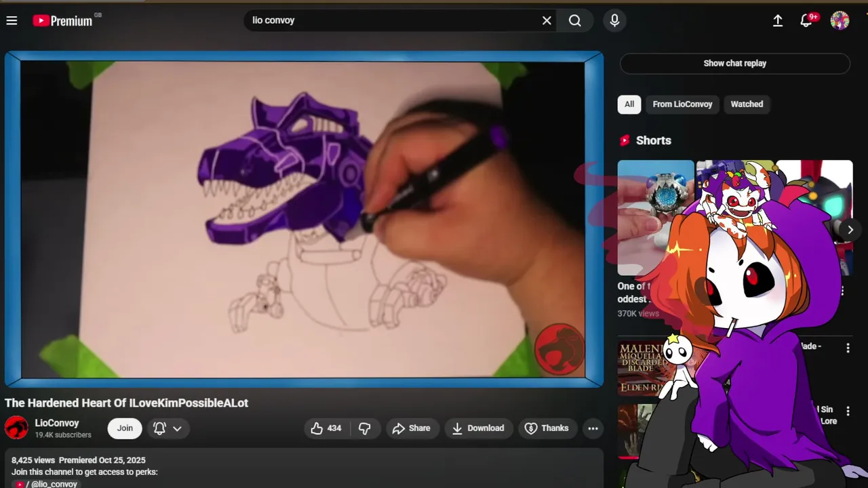Dislike the video with thumbs down

click(365, 428)
